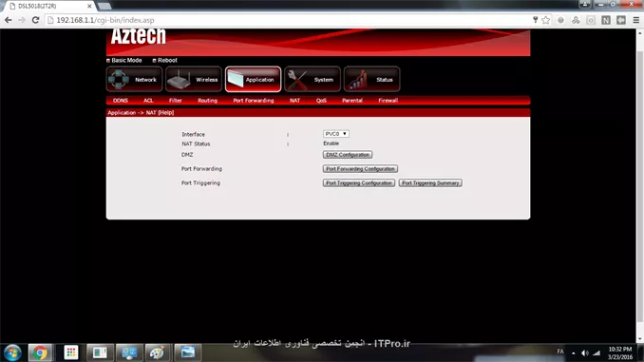Click the saved password key icon
Viewport: 644px width, 362px height.
click(535, 20)
